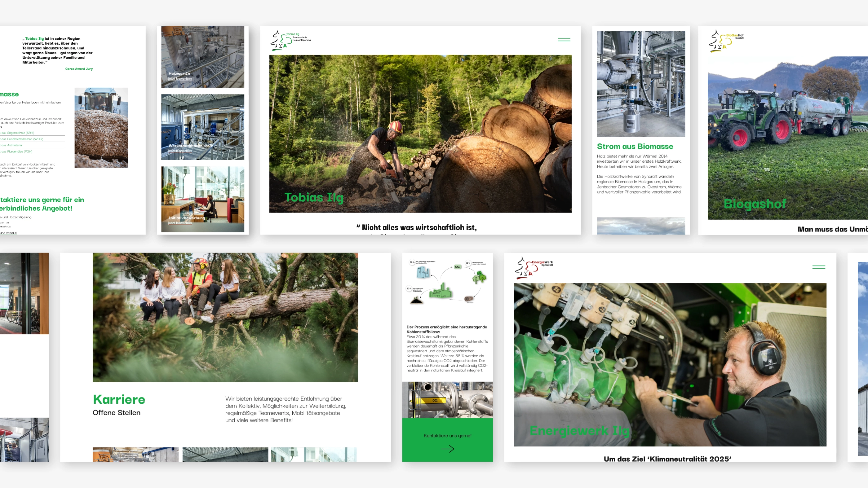
Task: Click the unverbindliches Angebot contact heading
Action: click(x=42, y=204)
